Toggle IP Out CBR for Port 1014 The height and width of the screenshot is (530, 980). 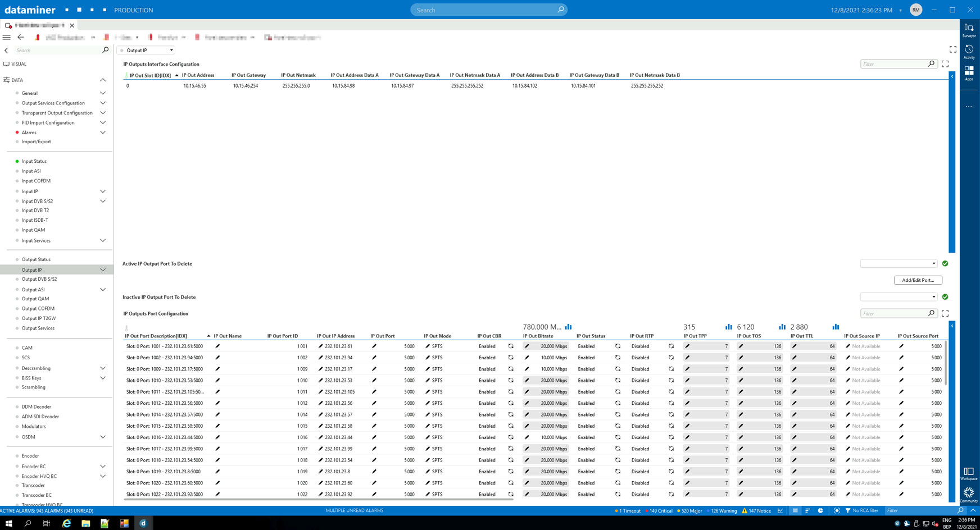tap(511, 414)
